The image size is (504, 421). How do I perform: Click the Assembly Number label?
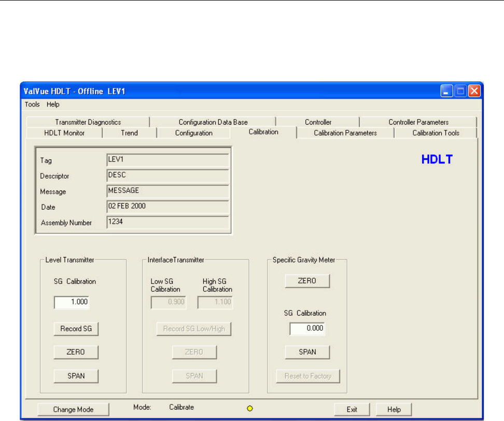pos(66,223)
